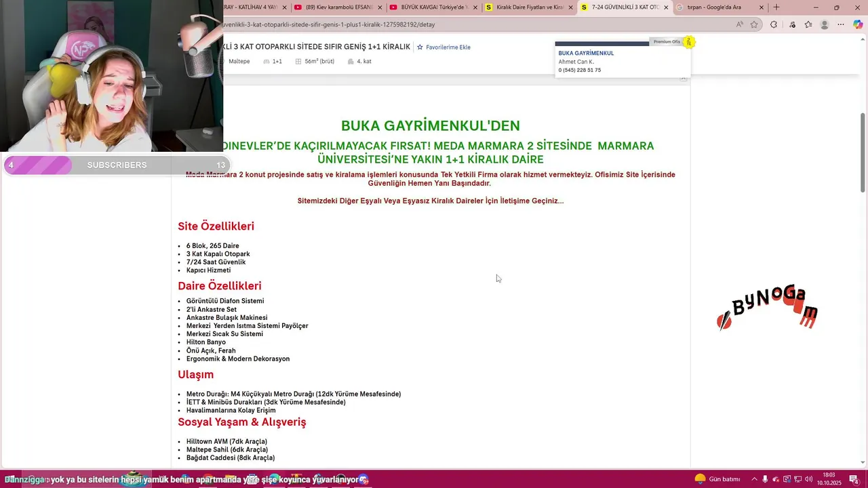This screenshot has height=488, width=868.
Task: Open the Read Aloud icon in address bar
Action: tap(740, 24)
